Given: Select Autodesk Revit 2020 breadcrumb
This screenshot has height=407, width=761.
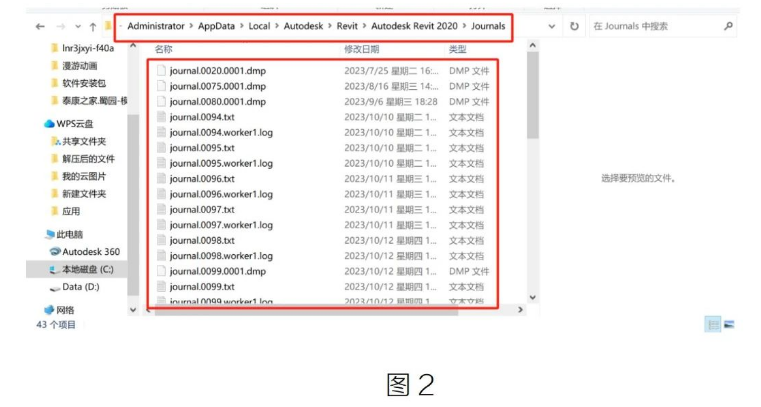Looking at the screenshot, I should [x=414, y=26].
